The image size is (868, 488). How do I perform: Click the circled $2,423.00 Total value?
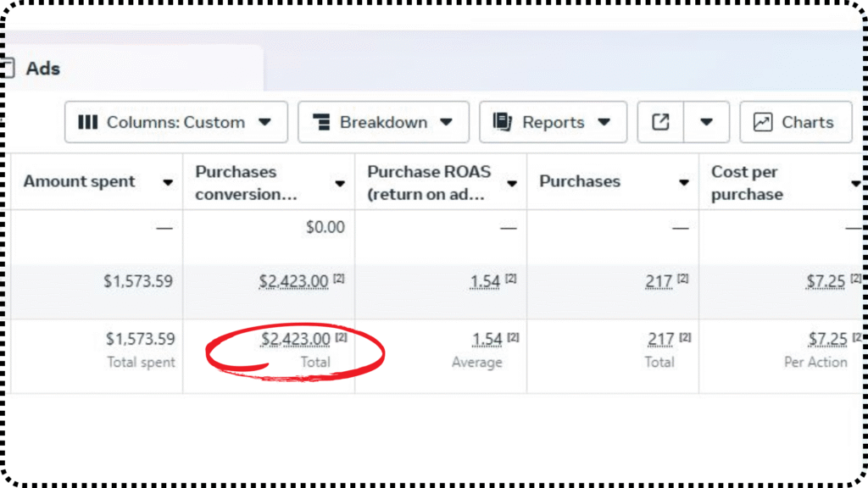coord(296,340)
